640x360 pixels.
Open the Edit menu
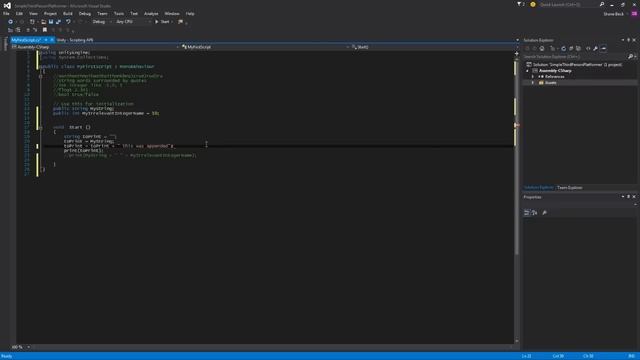(x=19, y=13)
